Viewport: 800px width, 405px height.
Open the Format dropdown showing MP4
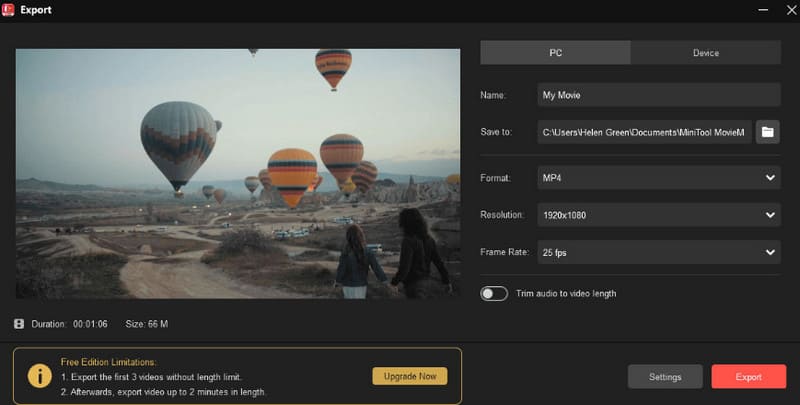tap(658, 178)
